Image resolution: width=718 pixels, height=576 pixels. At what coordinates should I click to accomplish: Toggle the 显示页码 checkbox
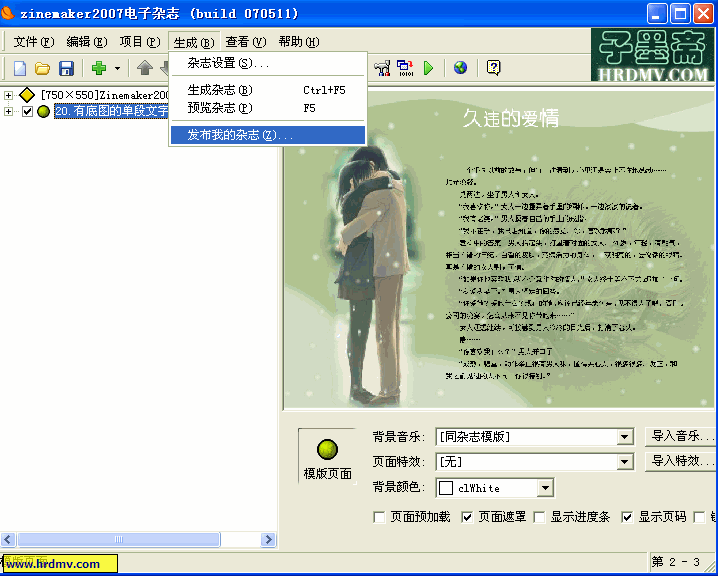point(627,517)
